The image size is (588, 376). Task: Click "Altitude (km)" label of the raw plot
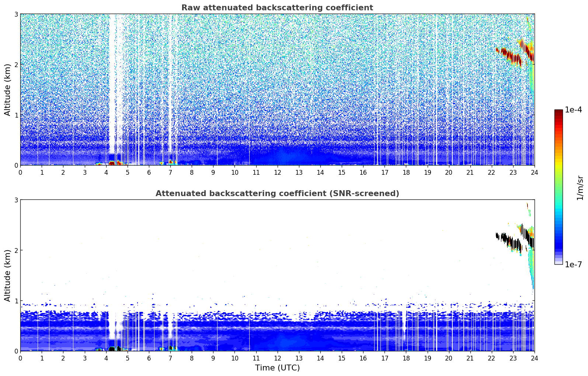tap(8, 90)
